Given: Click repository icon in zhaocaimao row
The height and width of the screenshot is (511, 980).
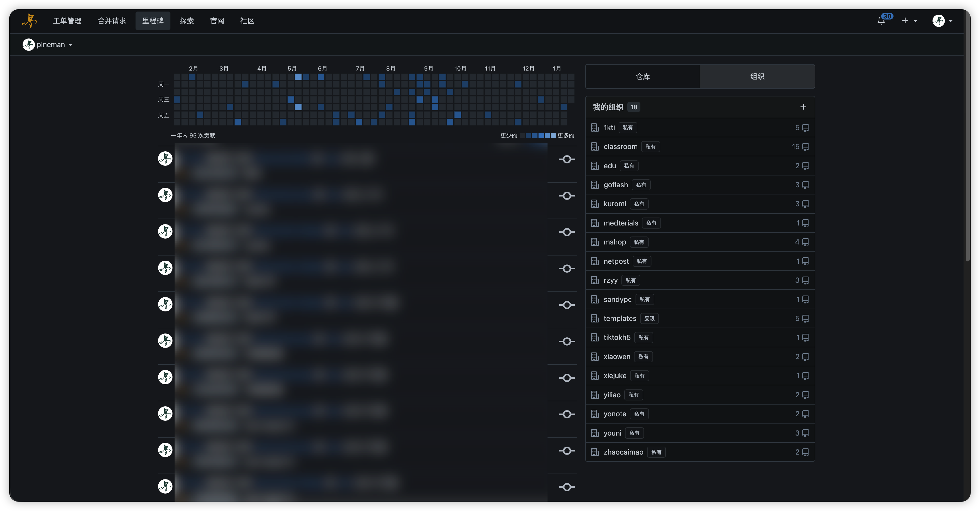Looking at the screenshot, I should (x=805, y=452).
